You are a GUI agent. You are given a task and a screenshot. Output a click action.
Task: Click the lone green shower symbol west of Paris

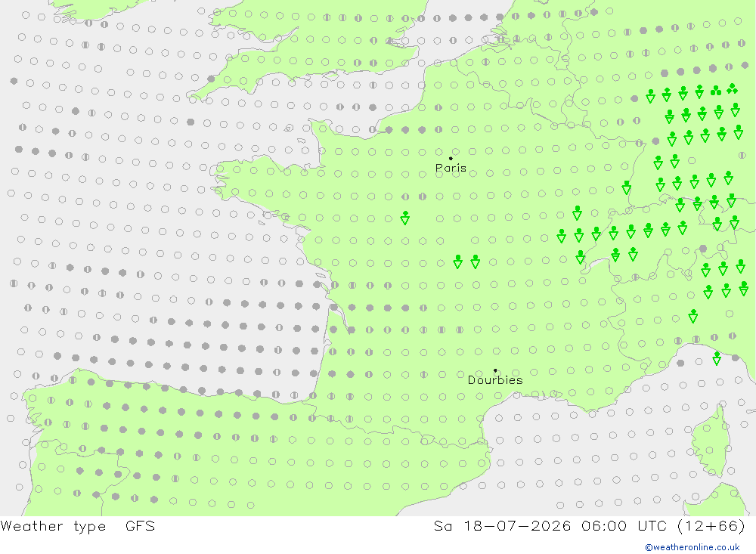pos(405,218)
